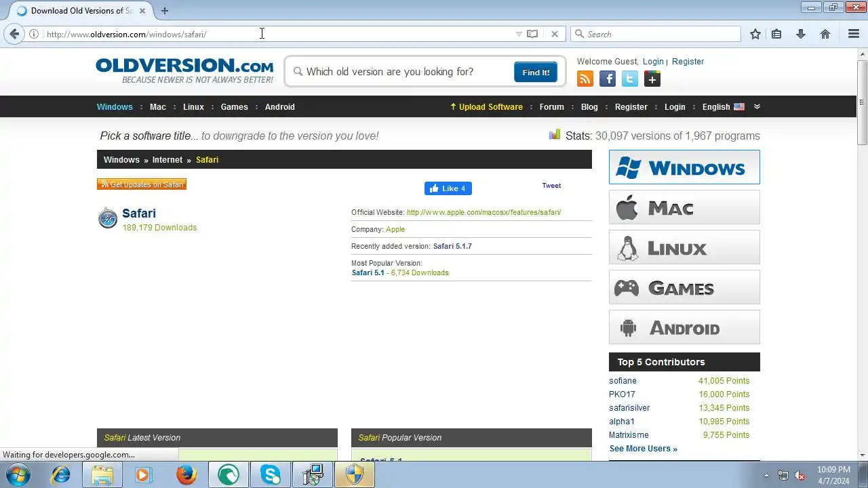Viewport: 868px width, 488px height.
Task: Open the security shield taskbar item
Action: pyautogui.click(x=355, y=474)
